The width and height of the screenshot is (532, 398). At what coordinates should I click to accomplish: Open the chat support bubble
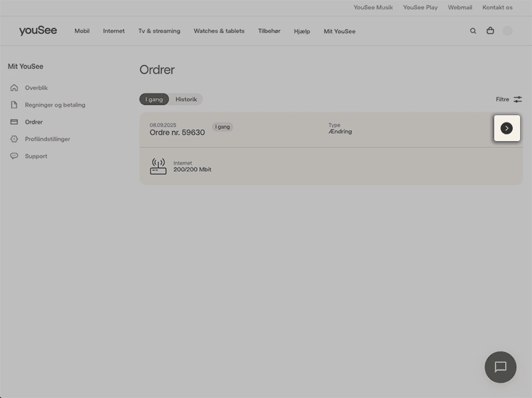click(500, 367)
